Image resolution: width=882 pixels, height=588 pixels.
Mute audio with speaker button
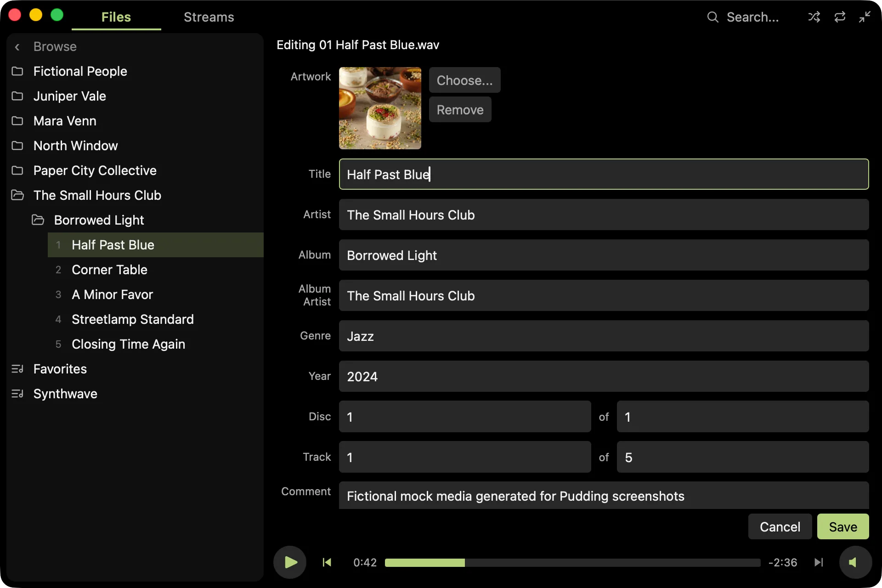pyautogui.click(x=855, y=562)
